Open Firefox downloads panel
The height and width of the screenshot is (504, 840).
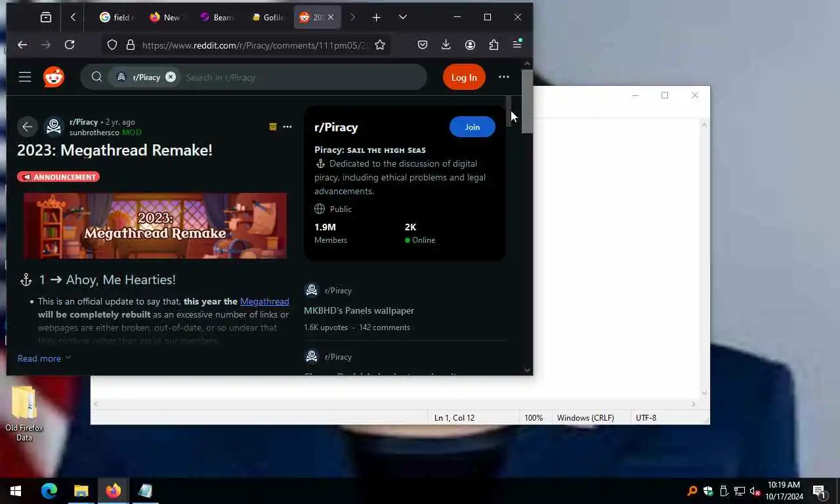tap(446, 45)
